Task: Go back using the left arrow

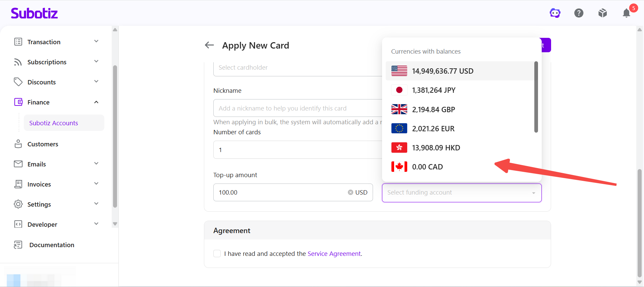Action: pos(209,45)
